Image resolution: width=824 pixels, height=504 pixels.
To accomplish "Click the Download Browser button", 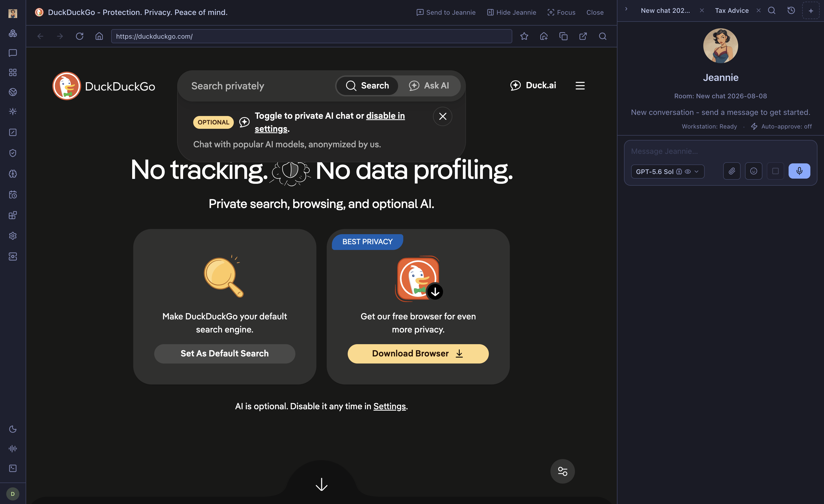I will coord(418,354).
